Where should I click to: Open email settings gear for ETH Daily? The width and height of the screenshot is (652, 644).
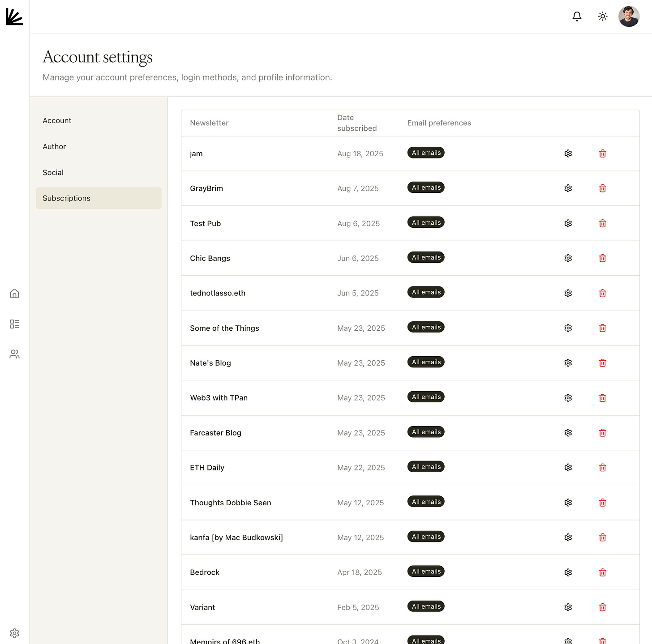tap(568, 467)
